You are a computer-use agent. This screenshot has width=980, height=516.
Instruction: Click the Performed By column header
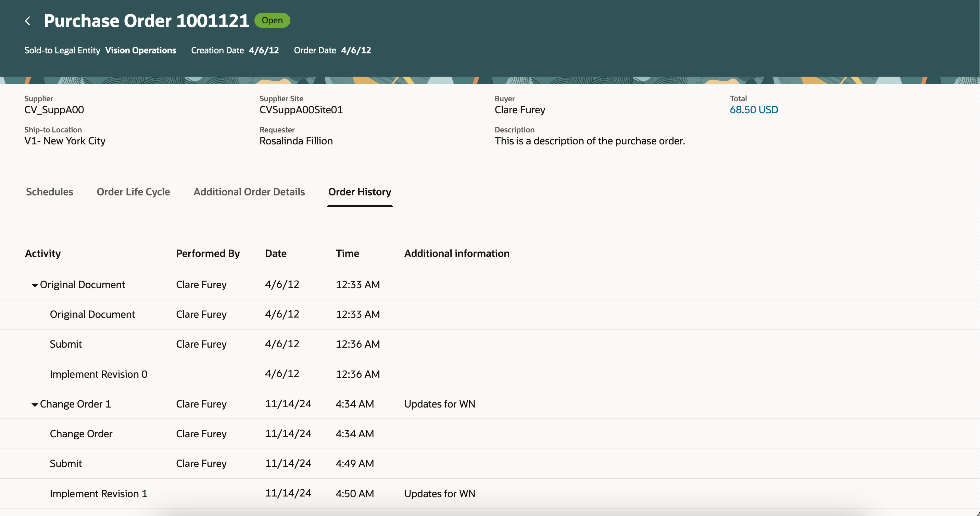pyautogui.click(x=208, y=253)
